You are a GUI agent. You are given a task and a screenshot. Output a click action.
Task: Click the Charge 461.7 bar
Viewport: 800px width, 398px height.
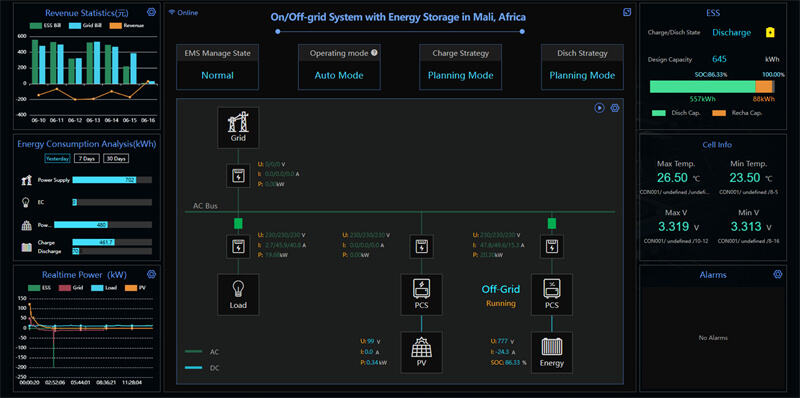[x=93, y=242]
